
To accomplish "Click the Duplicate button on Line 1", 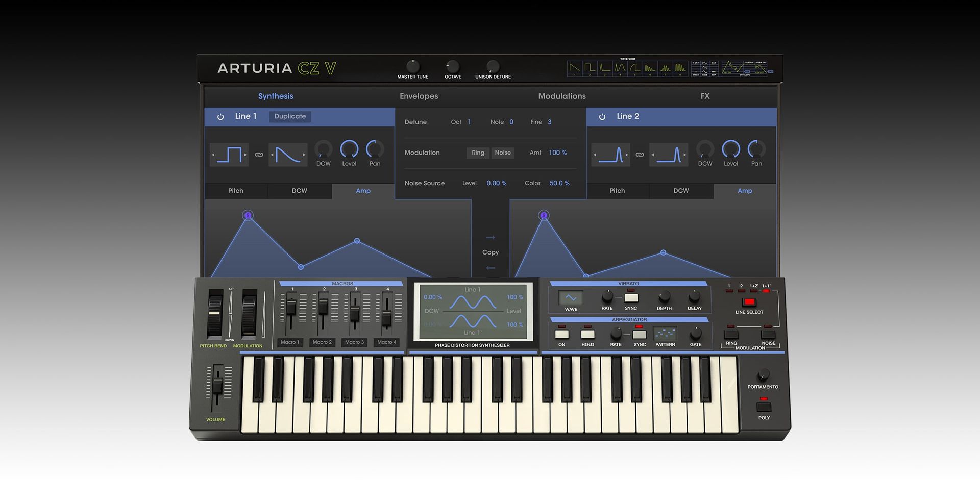I will pyautogui.click(x=290, y=116).
